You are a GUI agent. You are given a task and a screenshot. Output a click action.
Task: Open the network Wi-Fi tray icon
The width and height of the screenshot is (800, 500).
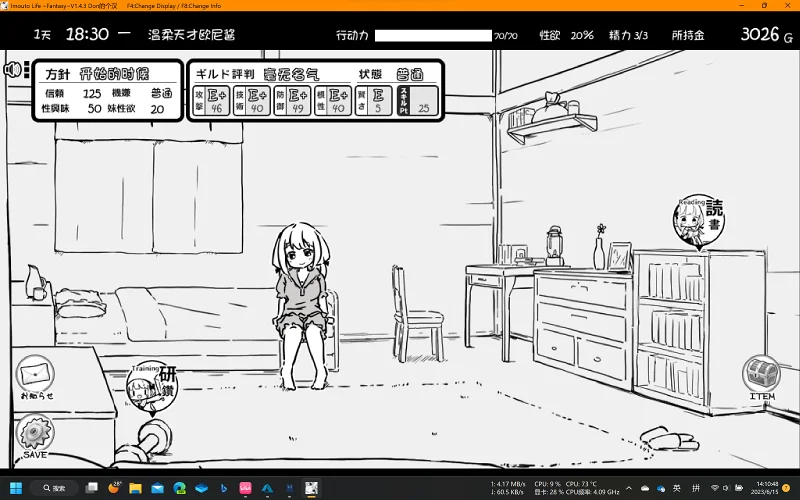[715, 488]
